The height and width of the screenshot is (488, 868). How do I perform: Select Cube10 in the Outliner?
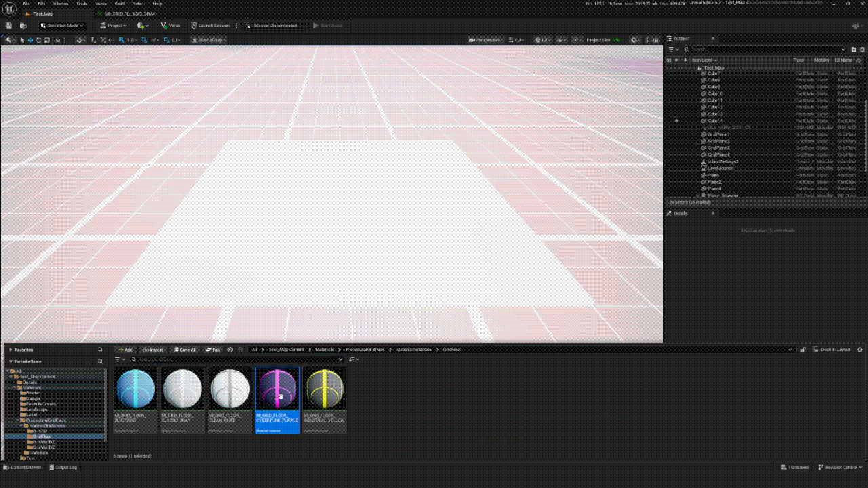[x=715, y=94]
